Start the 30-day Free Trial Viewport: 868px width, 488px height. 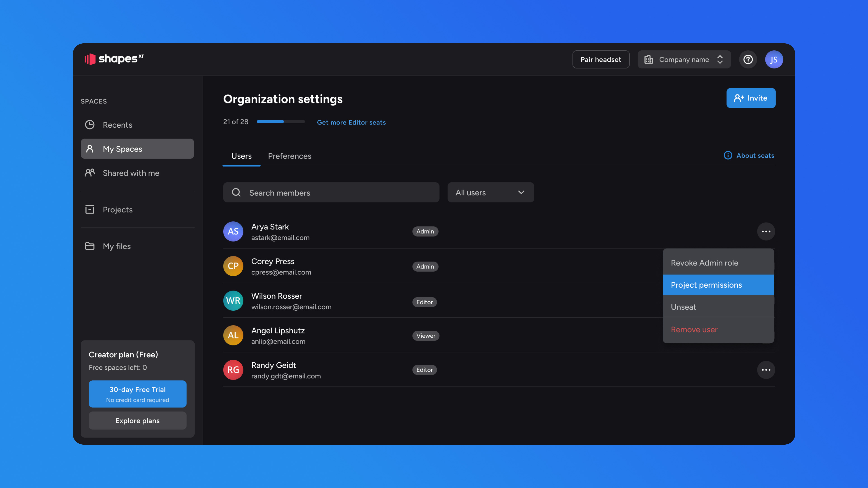point(137,394)
